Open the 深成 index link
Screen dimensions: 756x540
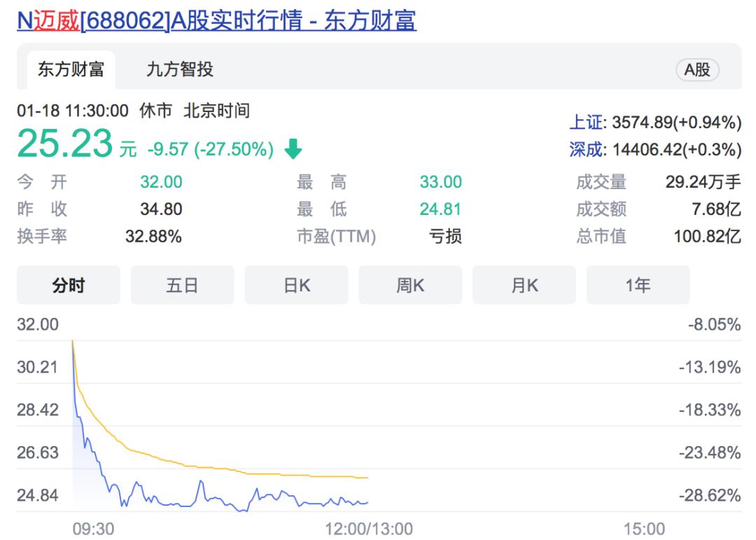coord(585,149)
